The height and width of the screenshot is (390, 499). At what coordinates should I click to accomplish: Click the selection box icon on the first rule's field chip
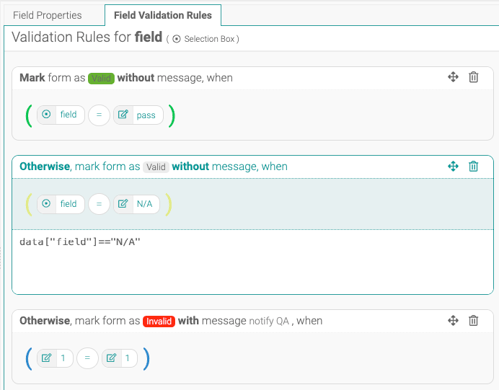click(46, 114)
